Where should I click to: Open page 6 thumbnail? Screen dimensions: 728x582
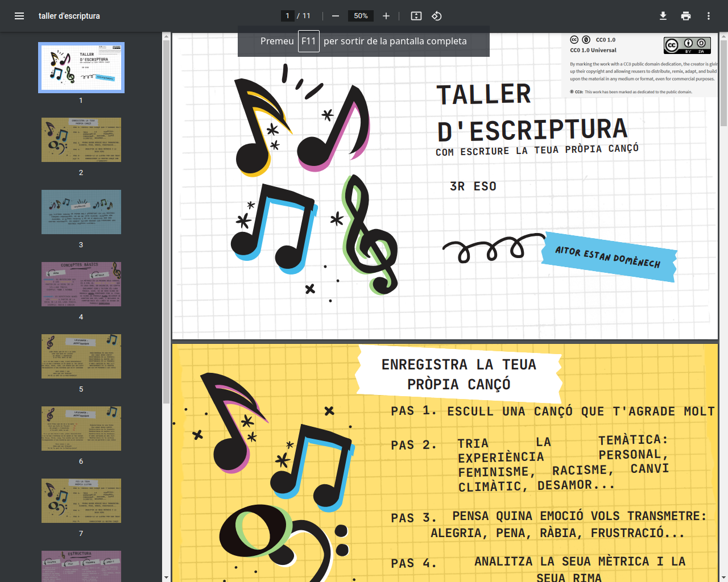point(81,429)
